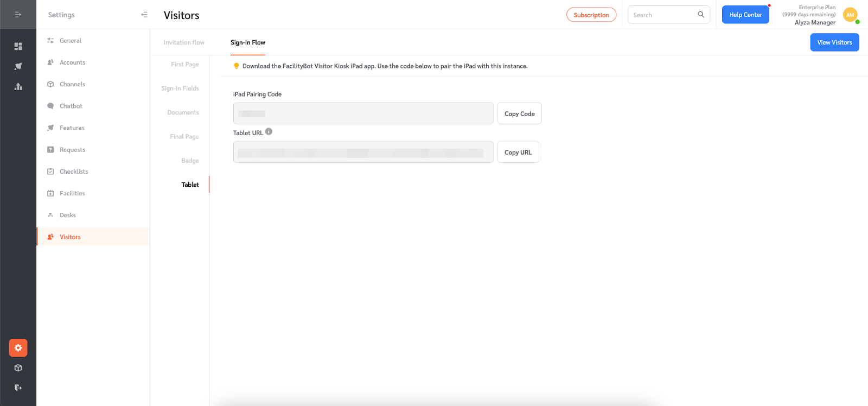The height and width of the screenshot is (406, 868).
Task: Click the Chatbot speech bubble icon
Action: pos(50,106)
